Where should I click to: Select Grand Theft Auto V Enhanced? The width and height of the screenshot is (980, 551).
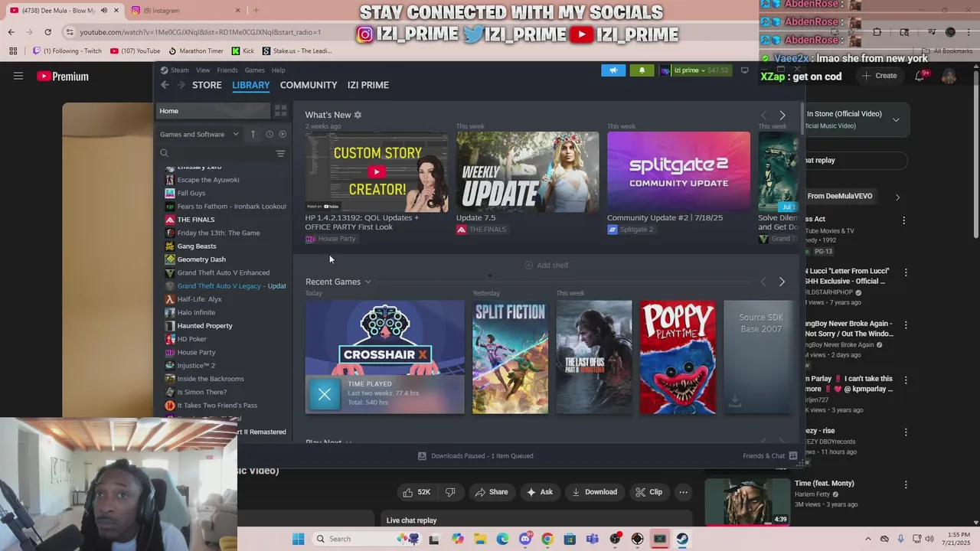coord(224,272)
